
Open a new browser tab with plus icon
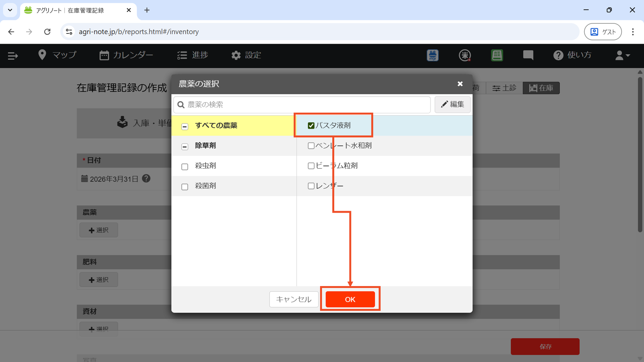147,10
